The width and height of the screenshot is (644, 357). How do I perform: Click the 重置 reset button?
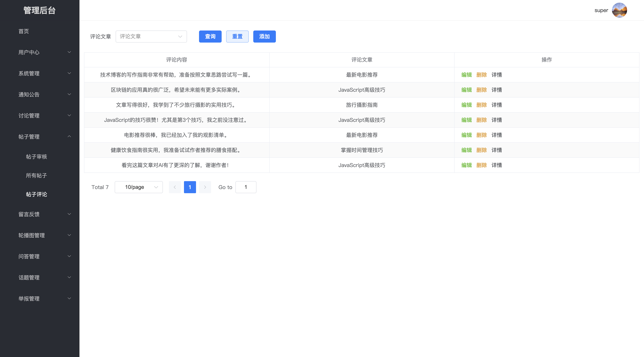[x=237, y=36]
